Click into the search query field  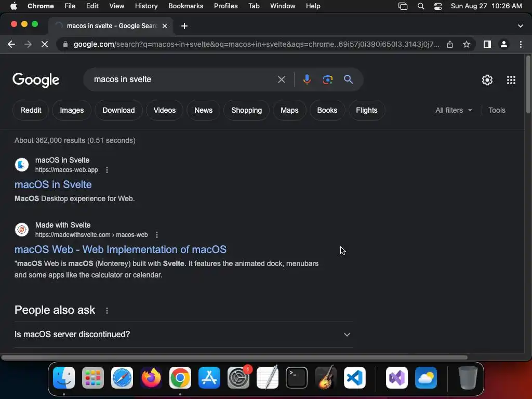(x=183, y=79)
